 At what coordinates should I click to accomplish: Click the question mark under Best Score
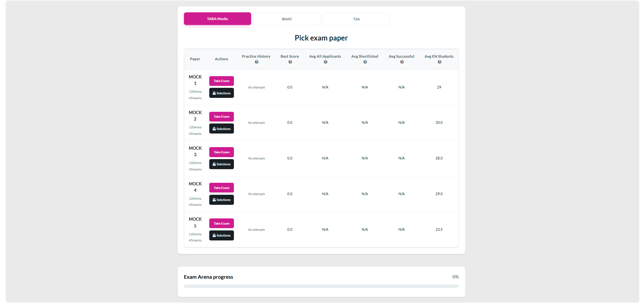coord(290,62)
